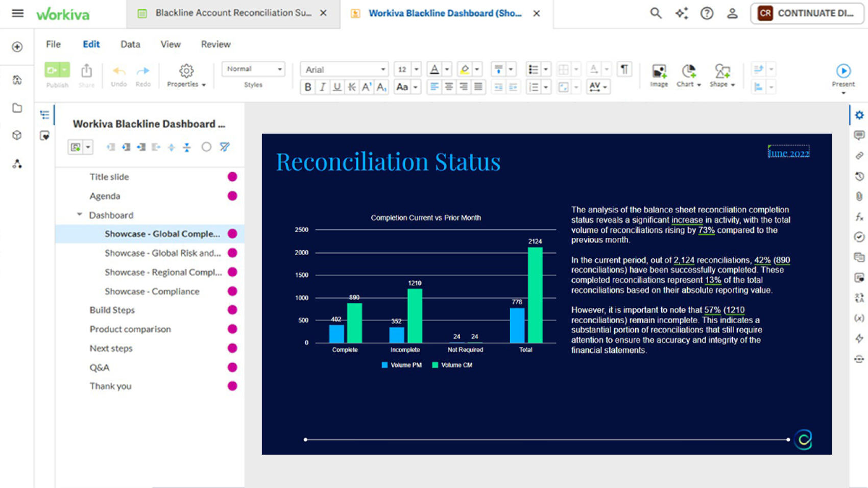Select the Build Steps slide
This screenshot has height=488, width=868.
112,310
